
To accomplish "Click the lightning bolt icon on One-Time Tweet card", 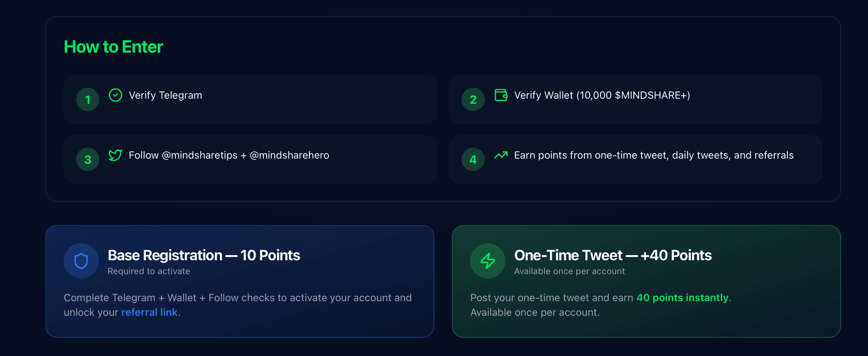I will (x=487, y=261).
